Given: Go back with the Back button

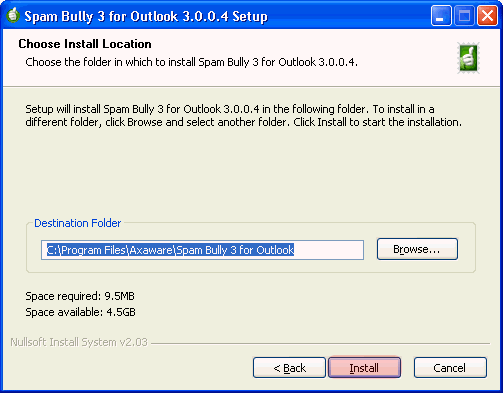Looking at the screenshot, I should (x=289, y=368).
